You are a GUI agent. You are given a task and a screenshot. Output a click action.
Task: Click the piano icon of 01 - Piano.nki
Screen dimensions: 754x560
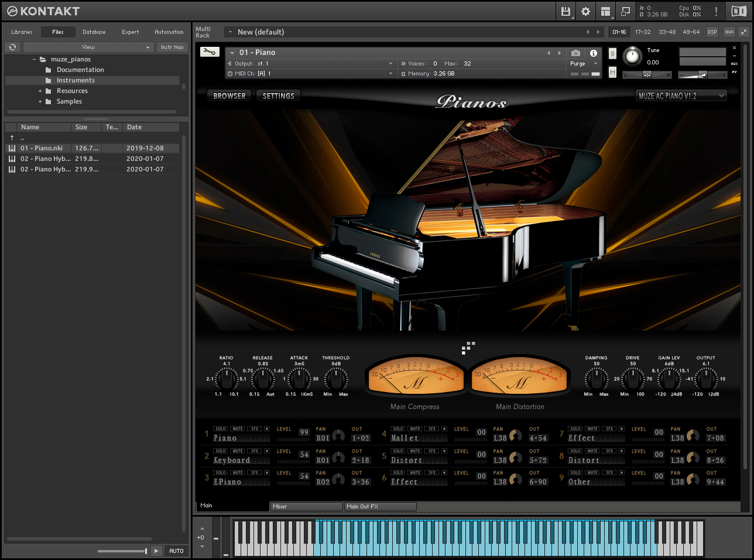12,148
